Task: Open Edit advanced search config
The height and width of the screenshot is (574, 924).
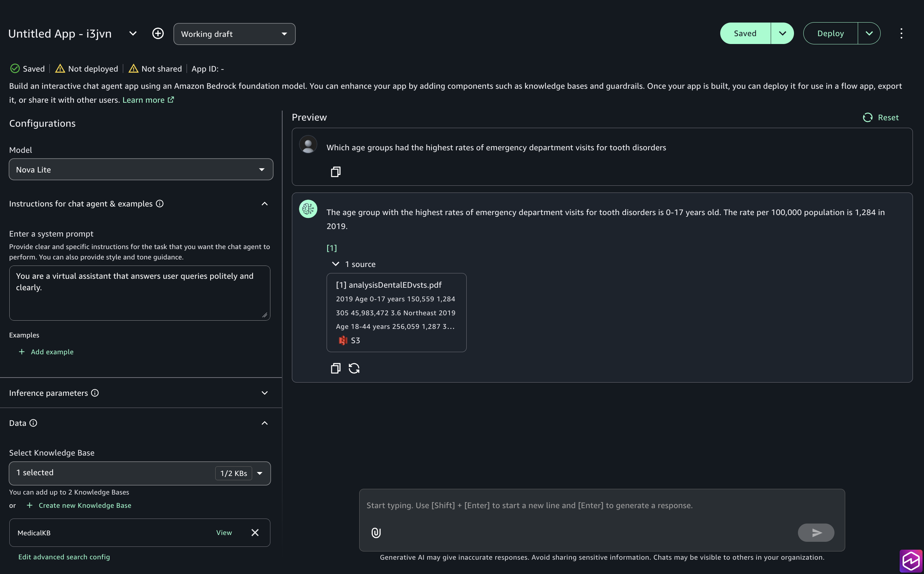Action: click(x=64, y=557)
